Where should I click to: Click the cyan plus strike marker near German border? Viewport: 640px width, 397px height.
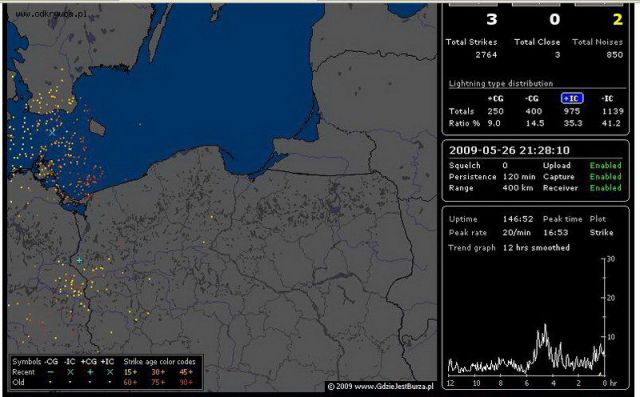(79, 260)
